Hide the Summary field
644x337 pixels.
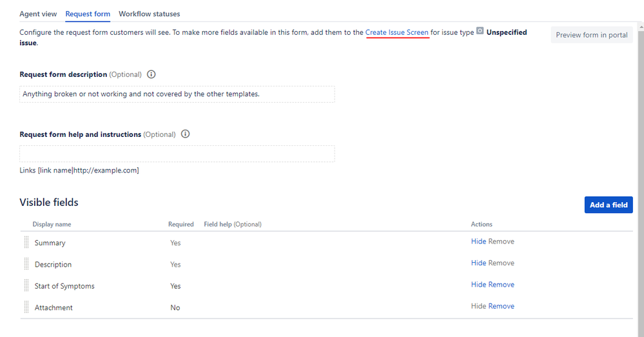pyautogui.click(x=478, y=241)
